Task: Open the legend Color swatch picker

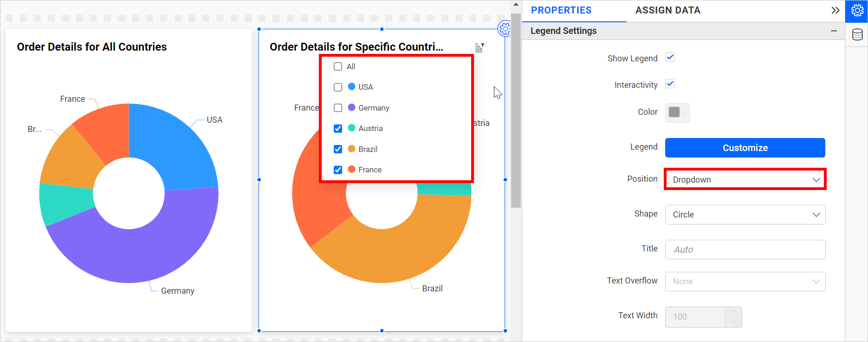Action: pyautogui.click(x=677, y=112)
